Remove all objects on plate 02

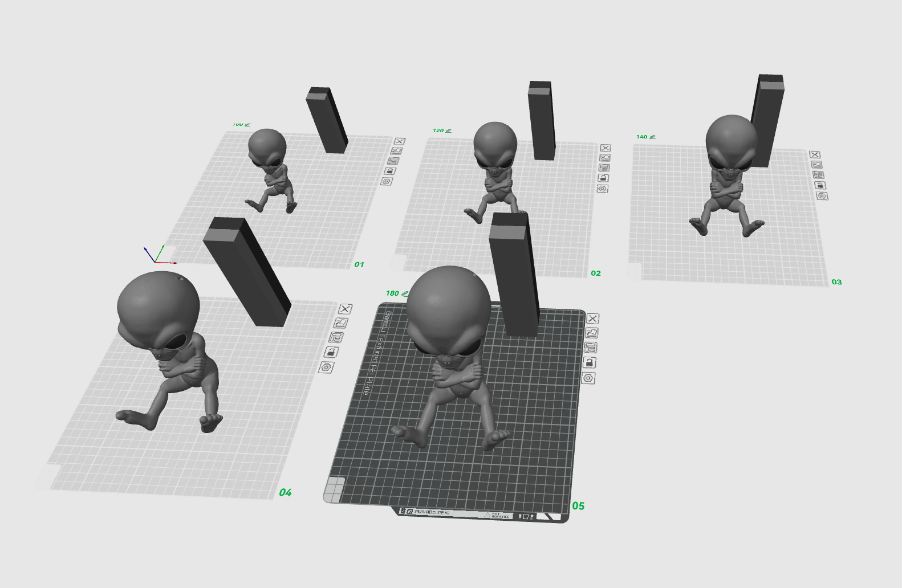605,148
